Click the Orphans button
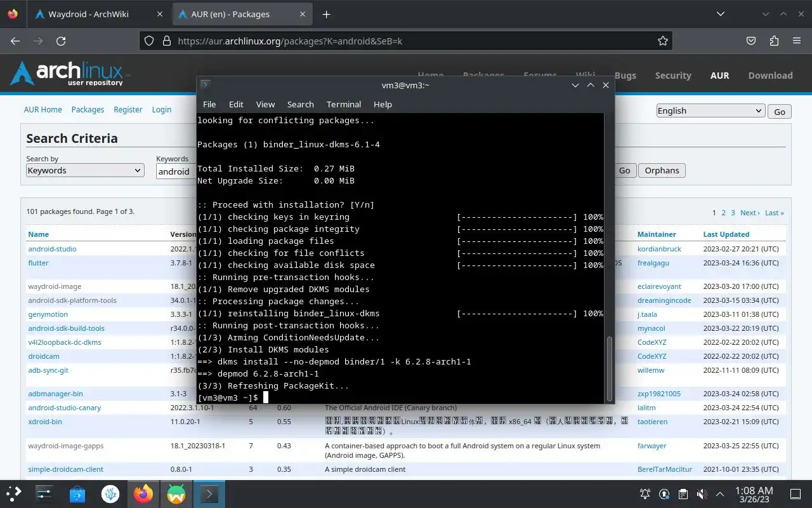Screen dimensions: 812x508 662,170
